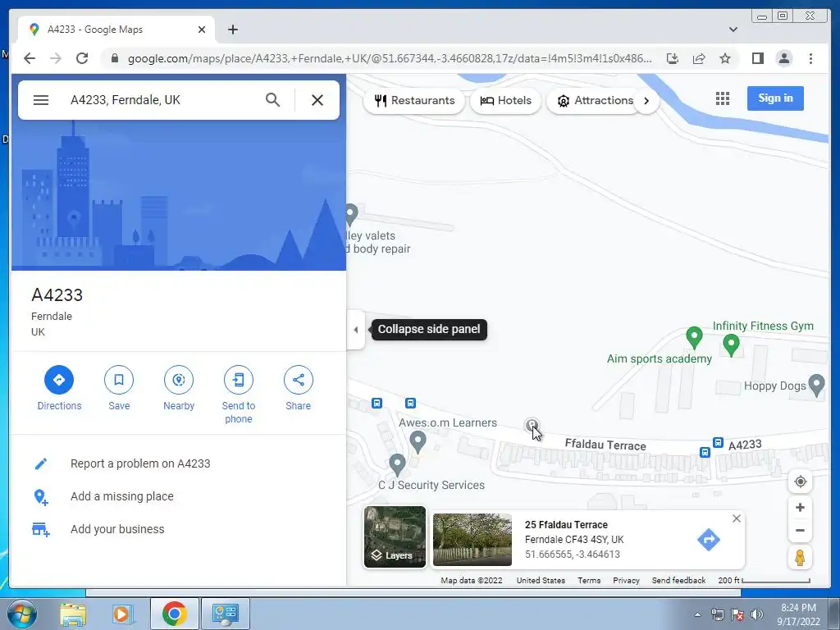Viewport: 840px width, 630px height.
Task: Filter map by Attractions
Action: (595, 101)
